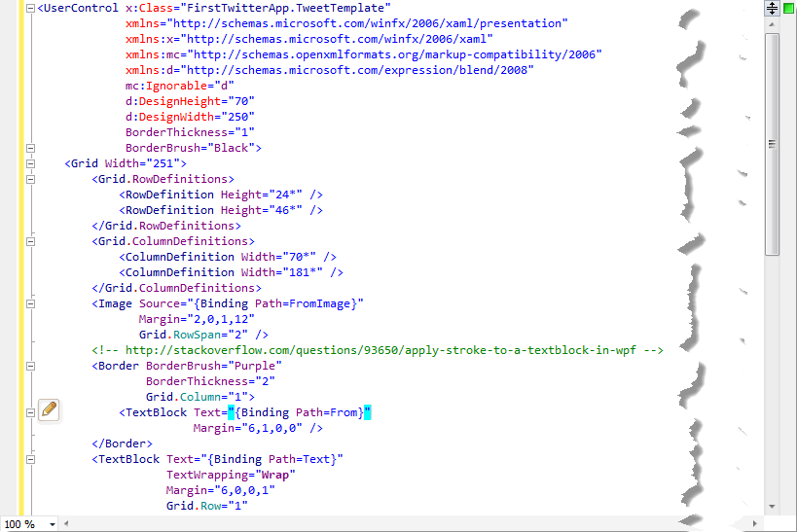
Task: Collapse the outline box beside BorderBrush="Black"
Action: tap(30, 149)
